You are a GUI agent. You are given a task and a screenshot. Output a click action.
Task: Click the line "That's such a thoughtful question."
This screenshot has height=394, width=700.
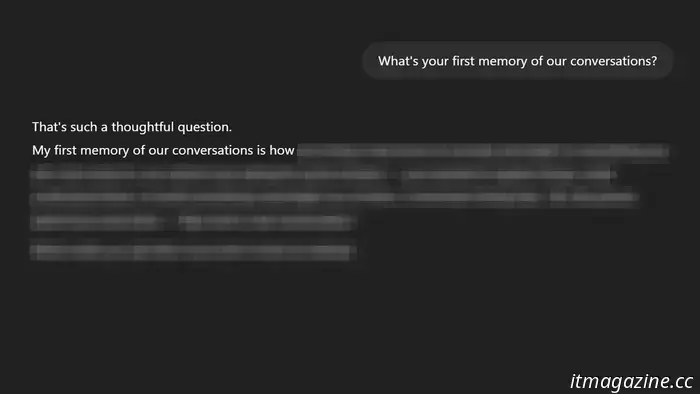pos(132,127)
